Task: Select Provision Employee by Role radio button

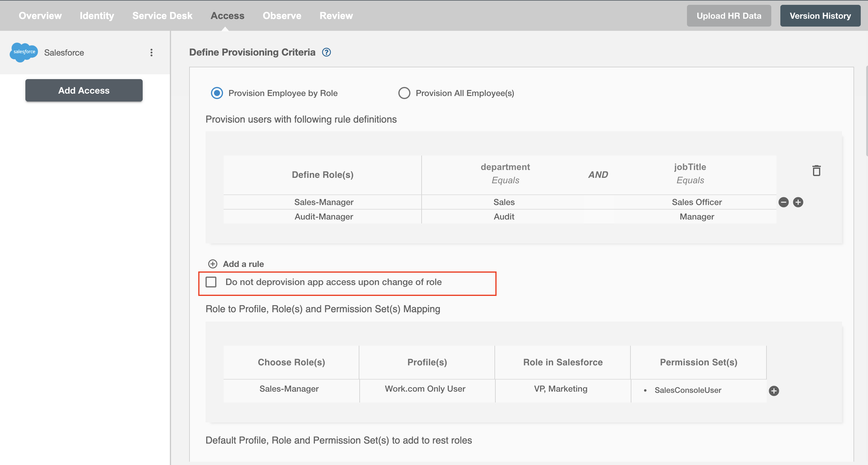Action: click(x=217, y=93)
